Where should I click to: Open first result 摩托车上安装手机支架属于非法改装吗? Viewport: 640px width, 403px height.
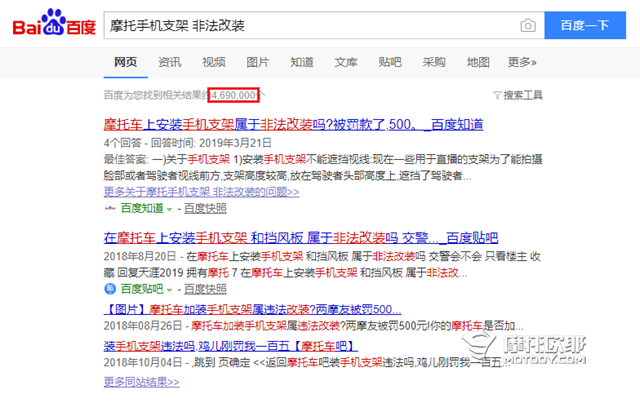[x=293, y=124]
